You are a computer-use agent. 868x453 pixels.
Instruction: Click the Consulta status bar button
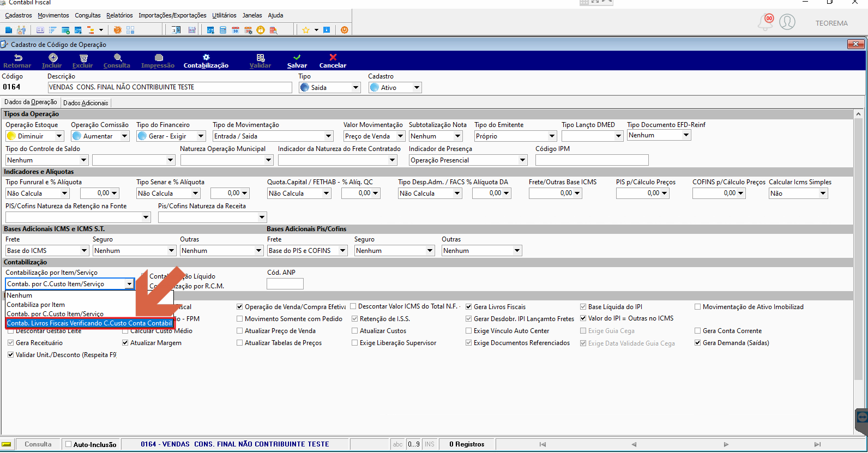pyautogui.click(x=38, y=444)
